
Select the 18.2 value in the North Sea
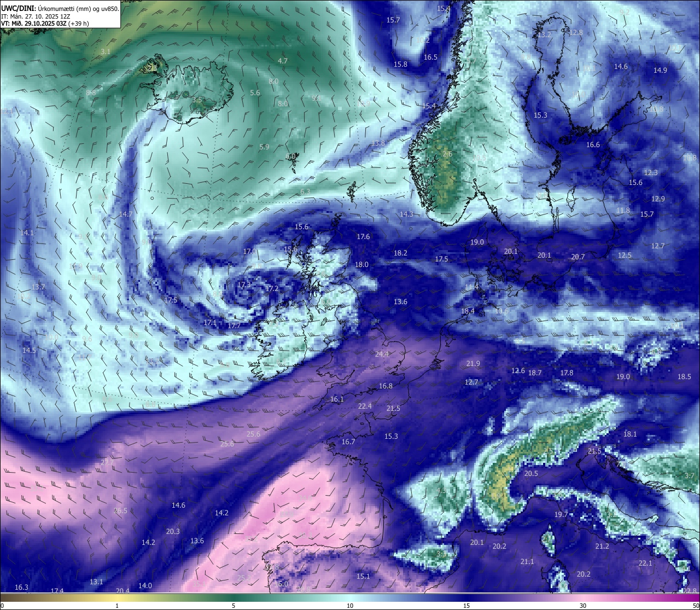[x=400, y=253]
